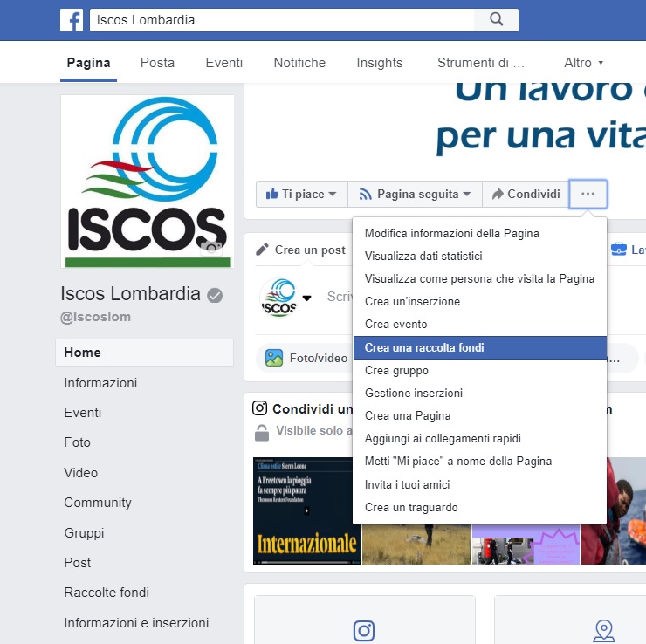
Task: Open Post in the sidebar
Action: click(78, 563)
